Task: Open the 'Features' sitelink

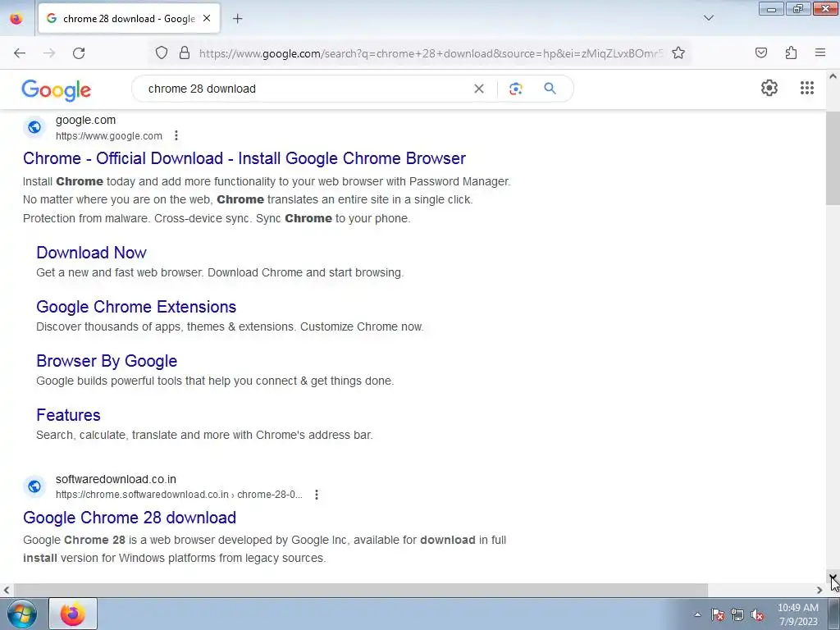Action: [x=69, y=415]
